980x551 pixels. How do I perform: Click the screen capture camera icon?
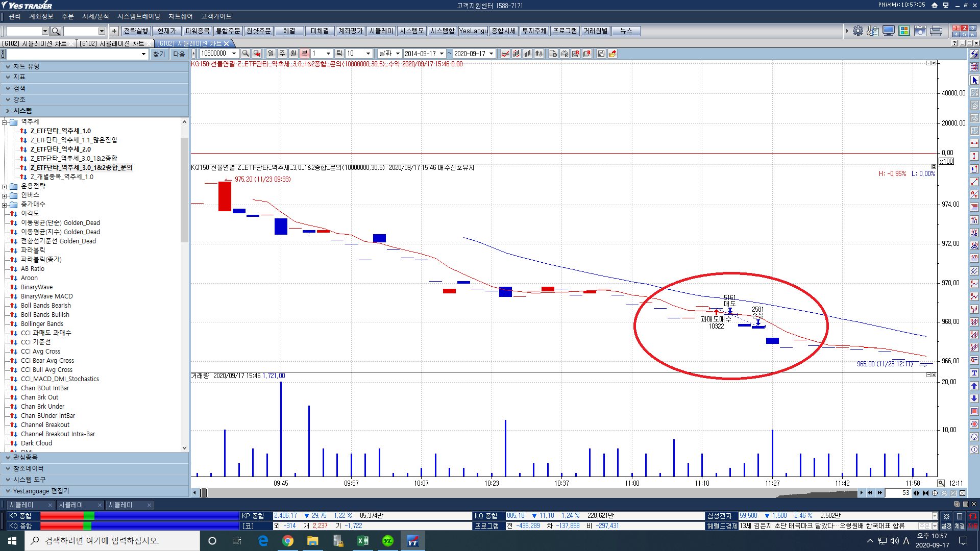(920, 31)
